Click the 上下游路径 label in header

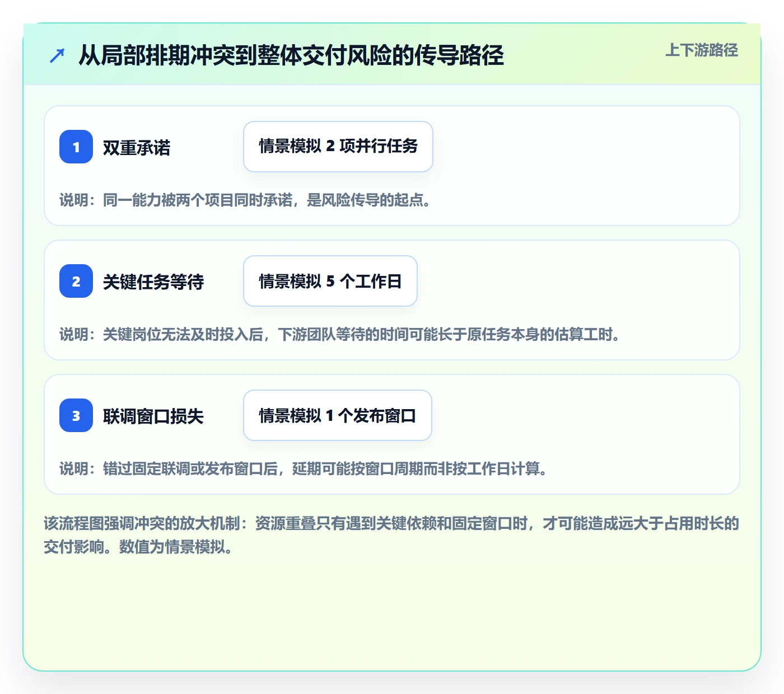point(702,50)
